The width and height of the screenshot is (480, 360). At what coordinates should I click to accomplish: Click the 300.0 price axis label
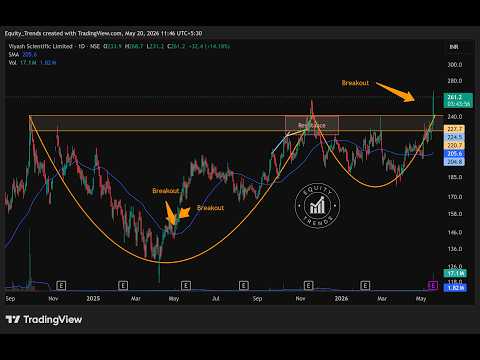455,65
